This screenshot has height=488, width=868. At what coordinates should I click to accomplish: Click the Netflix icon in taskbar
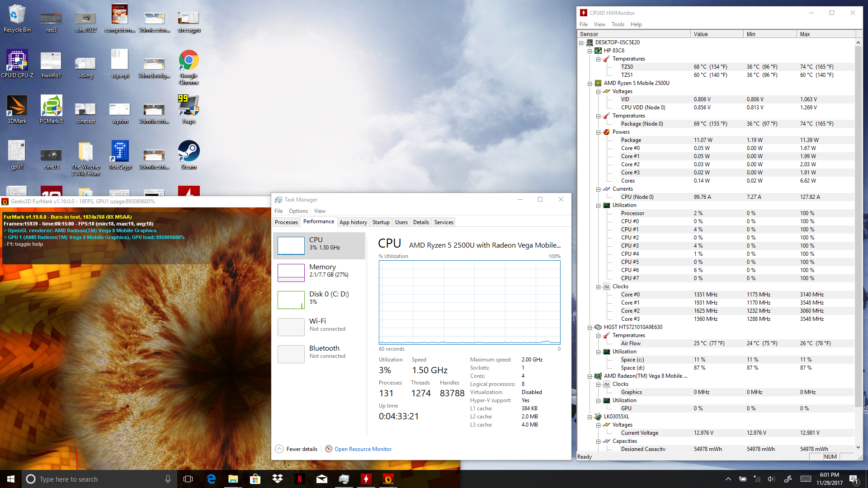tap(299, 479)
